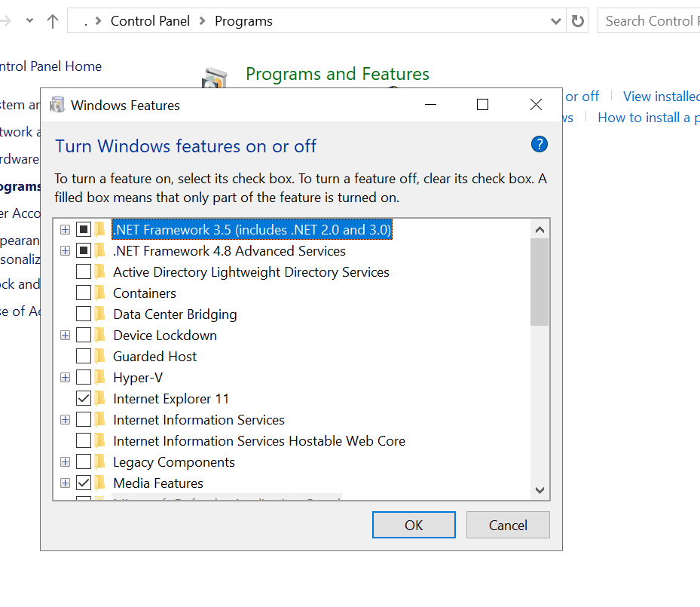Click the folder icon next to Hyper-V
The width and height of the screenshot is (700, 607).
tap(100, 378)
